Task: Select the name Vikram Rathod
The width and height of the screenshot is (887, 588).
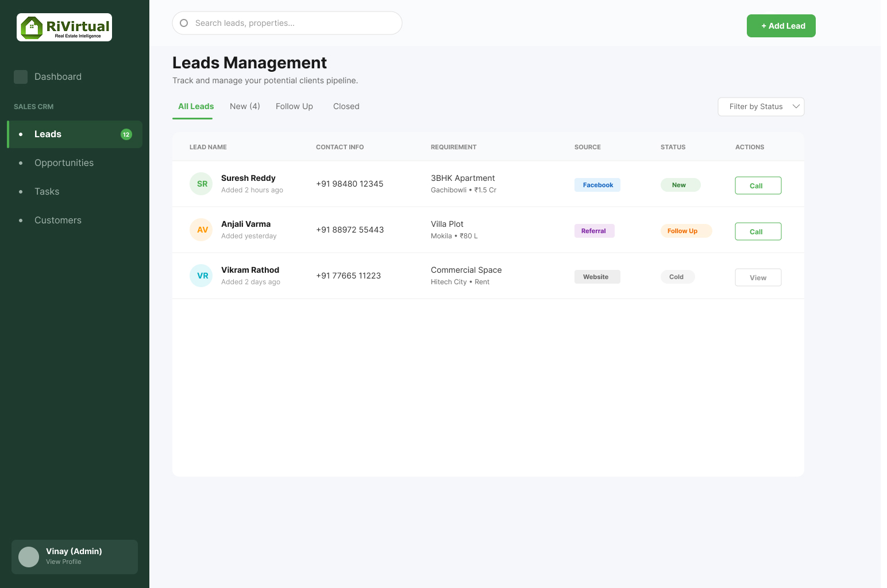Action: pyautogui.click(x=250, y=270)
